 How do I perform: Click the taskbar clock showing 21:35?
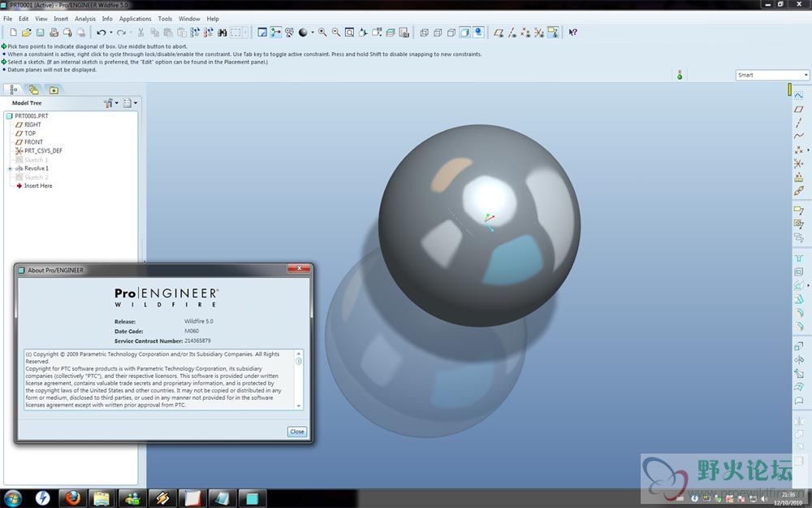(788, 499)
